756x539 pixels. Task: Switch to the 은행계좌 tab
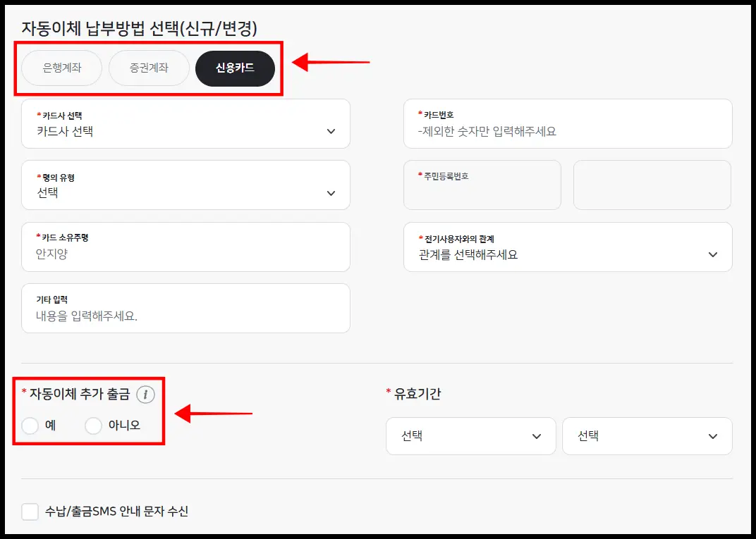(x=61, y=68)
